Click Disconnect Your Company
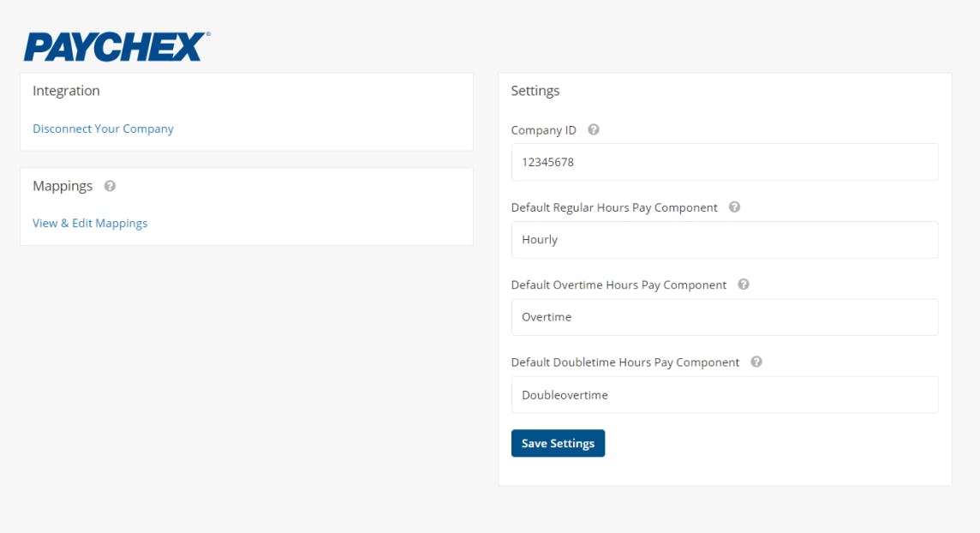 pos(103,128)
